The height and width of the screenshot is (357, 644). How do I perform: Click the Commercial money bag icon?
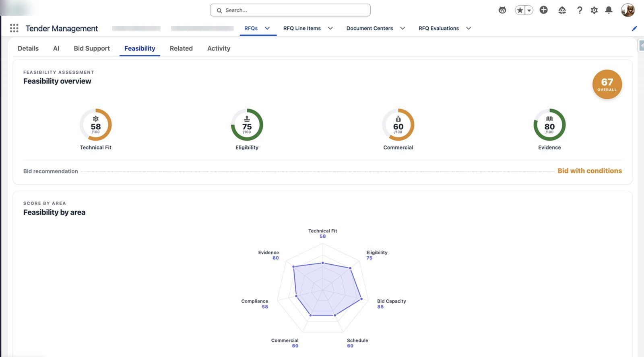pyautogui.click(x=398, y=119)
